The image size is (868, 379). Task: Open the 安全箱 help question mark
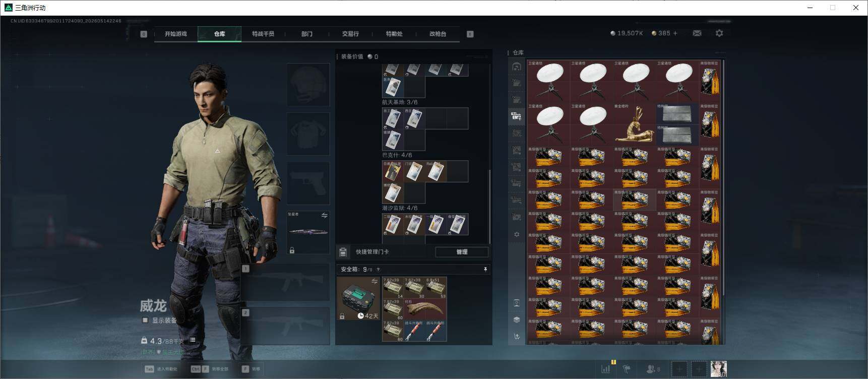[378, 270]
